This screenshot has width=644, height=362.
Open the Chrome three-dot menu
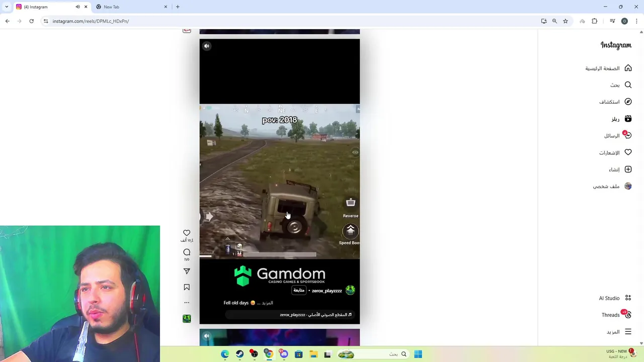click(x=637, y=21)
